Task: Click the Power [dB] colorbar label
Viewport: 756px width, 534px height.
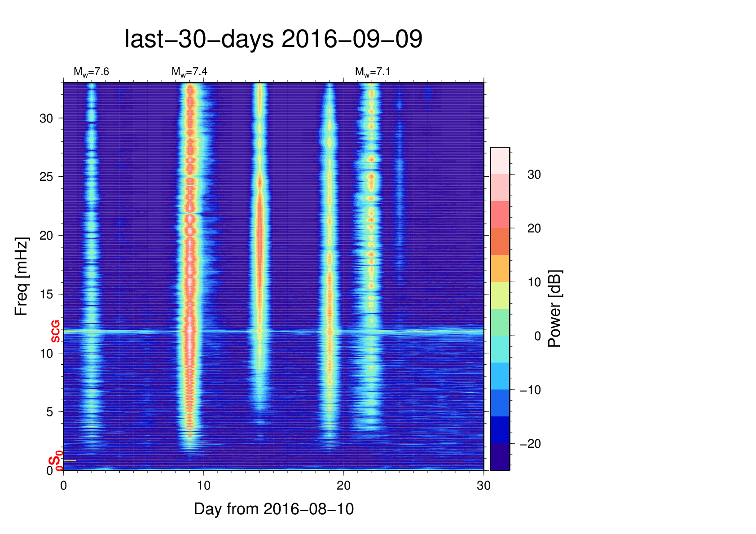Action: [555, 309]
